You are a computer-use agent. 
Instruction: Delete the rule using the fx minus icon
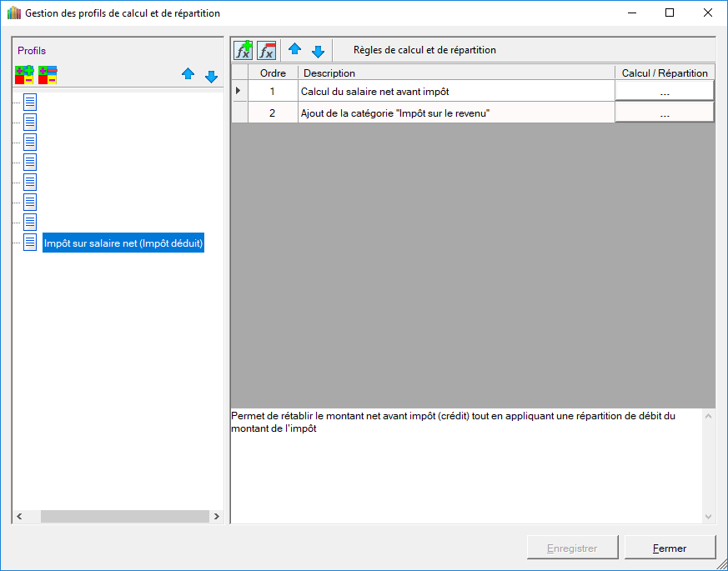(266, 51)
